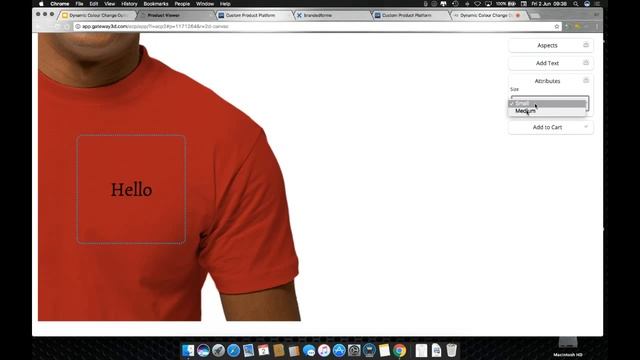Screen dimensions: 640x360
Task: Open the Help menu
Action: pyautogui.click(x=225, y=4)
